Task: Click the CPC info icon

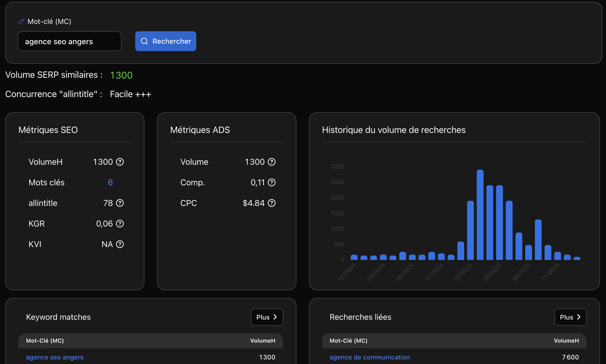Action: coord(272,203)
